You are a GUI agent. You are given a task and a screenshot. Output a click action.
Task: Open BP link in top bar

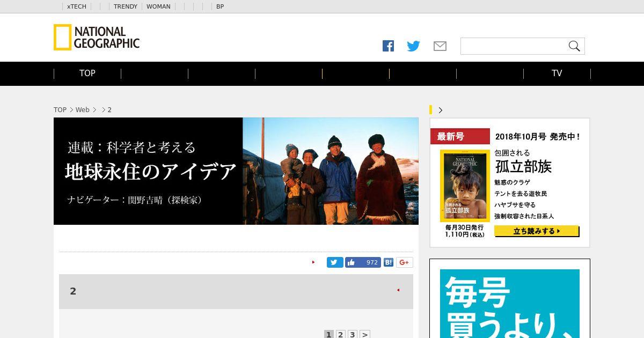point(220,6)
